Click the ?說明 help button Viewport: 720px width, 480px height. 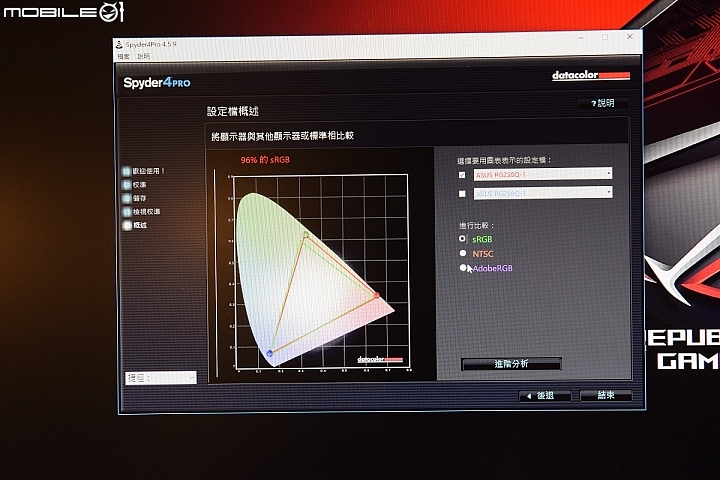(x=602, y=103)
